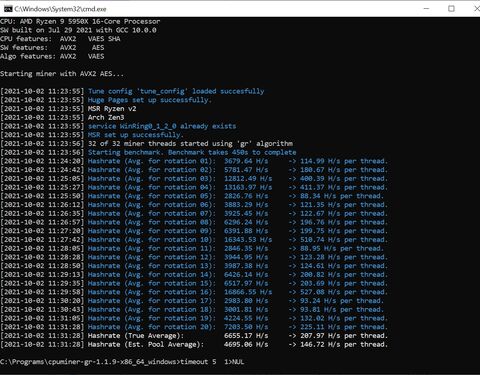Click '146.72 H/s per thread' value

pyautogui.click(x=344, y=344)
